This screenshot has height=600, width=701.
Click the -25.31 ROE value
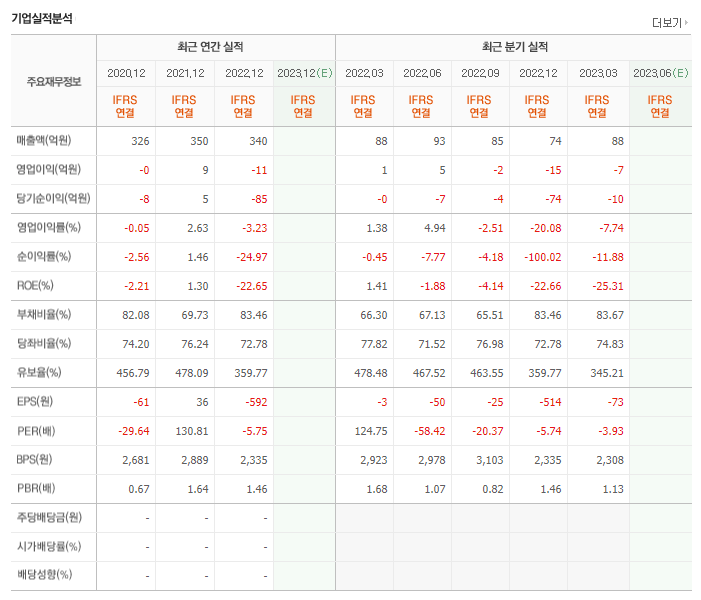[608, 286]
